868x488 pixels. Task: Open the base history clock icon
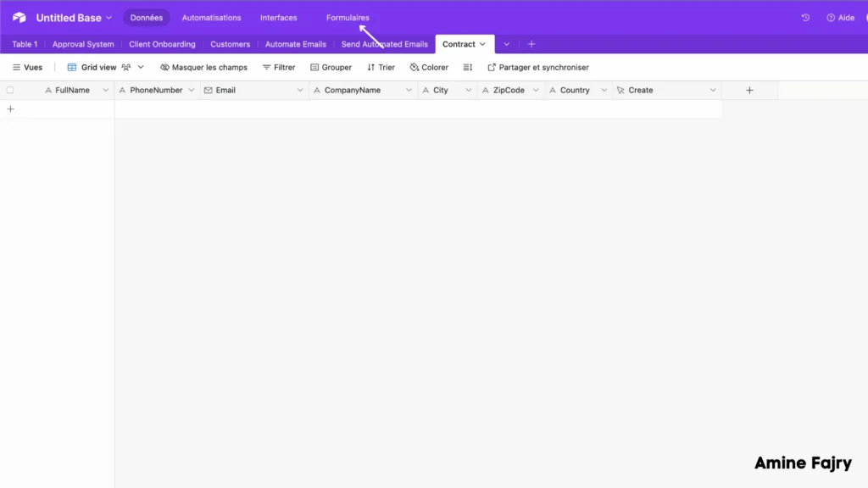(805, 18)
